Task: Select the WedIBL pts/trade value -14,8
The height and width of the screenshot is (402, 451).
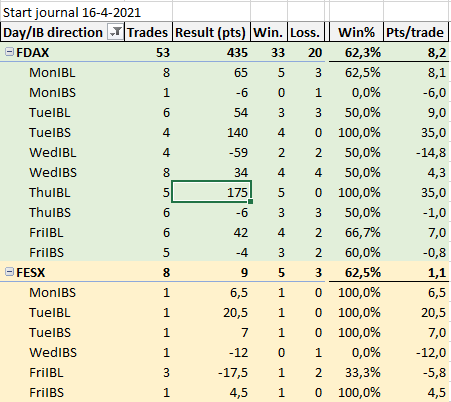Action: [431, 152]
